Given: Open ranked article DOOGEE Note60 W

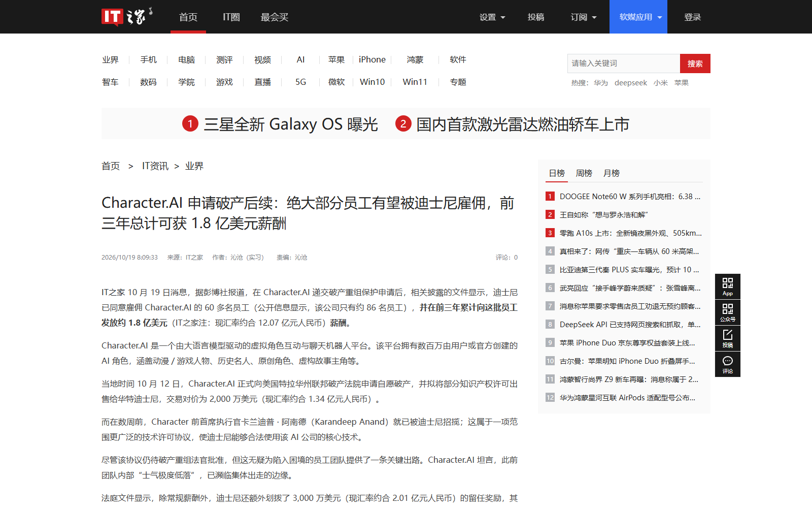Looking at the screenshot, I should [630, 197].
